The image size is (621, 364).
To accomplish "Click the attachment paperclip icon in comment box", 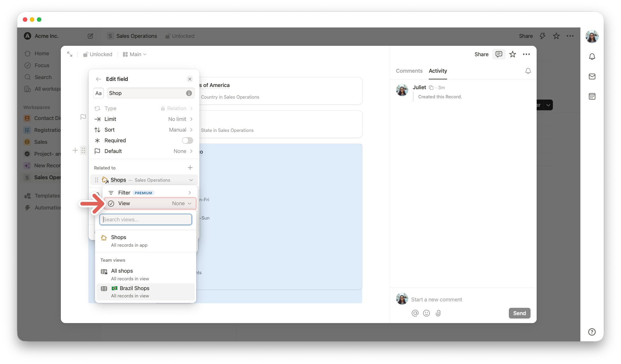I will tap(438, 313).
